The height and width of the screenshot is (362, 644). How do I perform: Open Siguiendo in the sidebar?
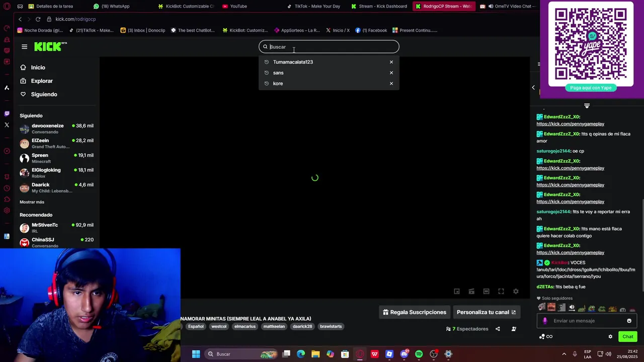[44, 95]
